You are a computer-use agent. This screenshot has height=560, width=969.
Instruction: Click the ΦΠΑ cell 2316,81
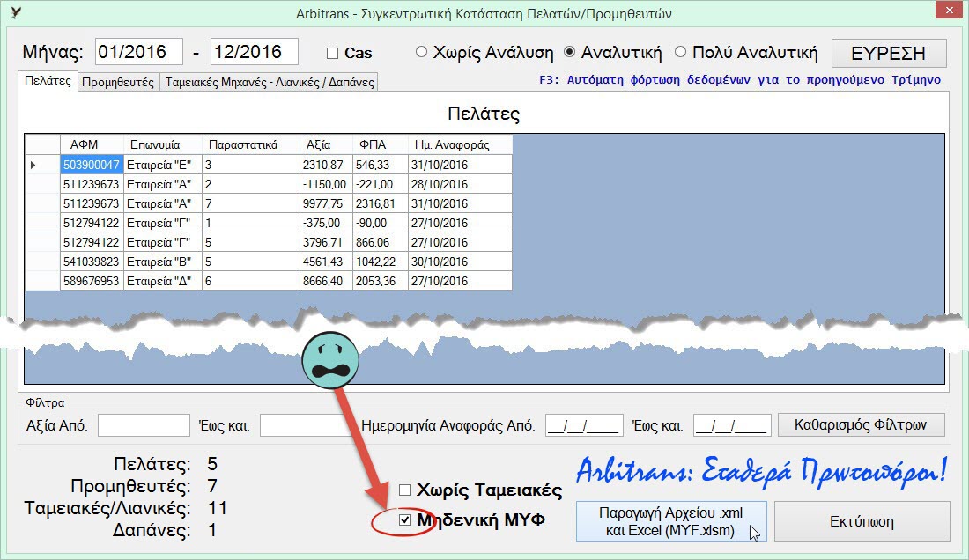click(380, 203)
